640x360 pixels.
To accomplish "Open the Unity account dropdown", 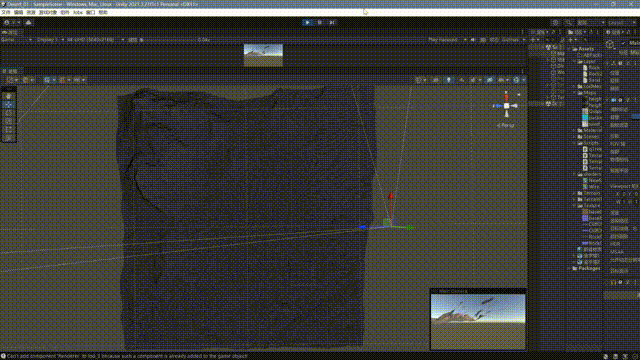I will tap(11, 22).
